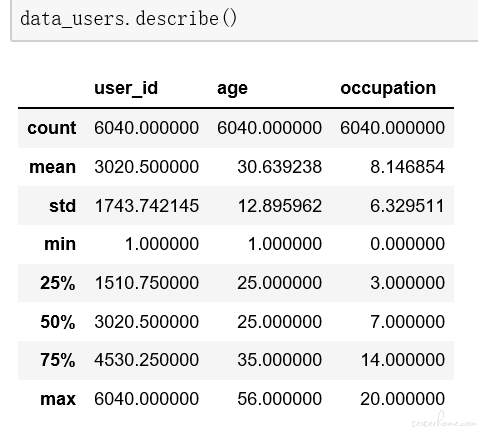Select the occupation column header
478x434 pixels.
tap(388, 89)
